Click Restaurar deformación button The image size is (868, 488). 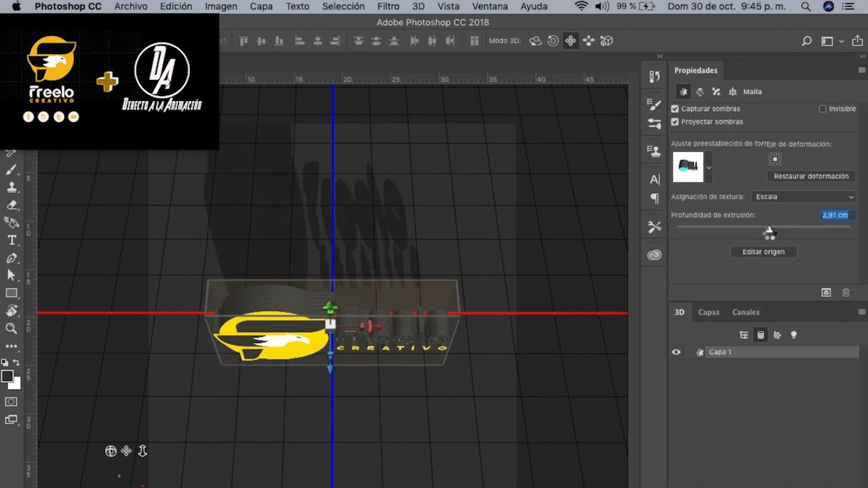coord(811,176)
